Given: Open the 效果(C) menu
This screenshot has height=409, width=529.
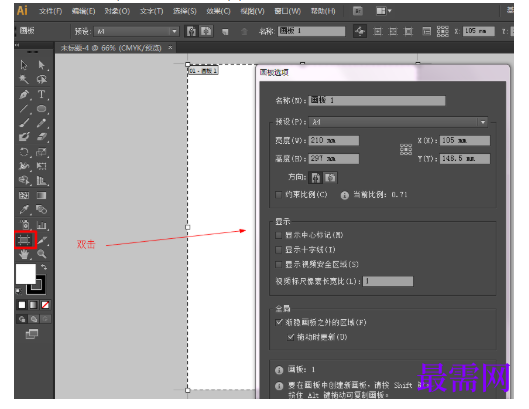Looking at the screenshot, I should click(218, 11).
